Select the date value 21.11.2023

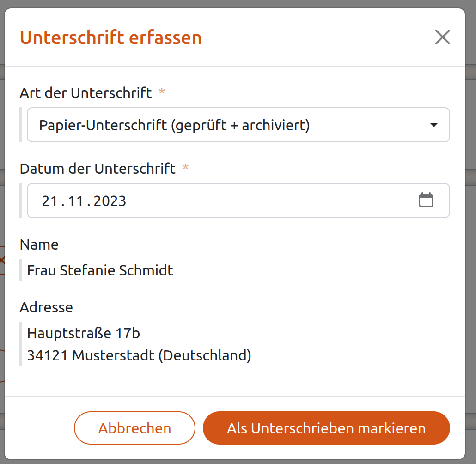tap(83, 201)
